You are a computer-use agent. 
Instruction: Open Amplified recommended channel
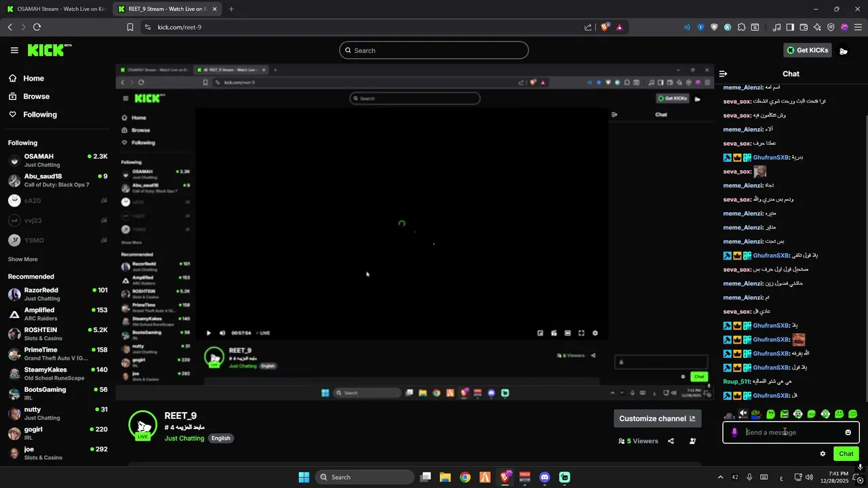click(58, 314)
